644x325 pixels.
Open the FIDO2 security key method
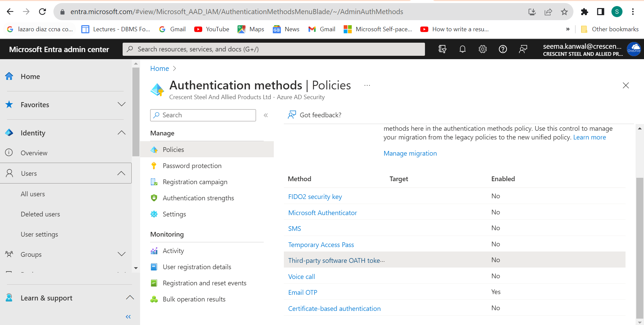(x=315, y=197)
